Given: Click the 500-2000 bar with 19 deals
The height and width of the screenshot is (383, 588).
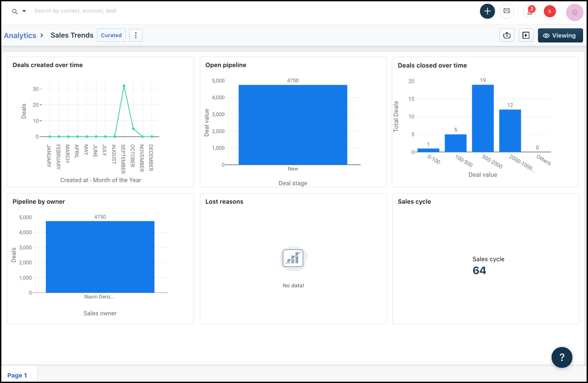Looking at the screenshot, I should (x=483, y=118).
